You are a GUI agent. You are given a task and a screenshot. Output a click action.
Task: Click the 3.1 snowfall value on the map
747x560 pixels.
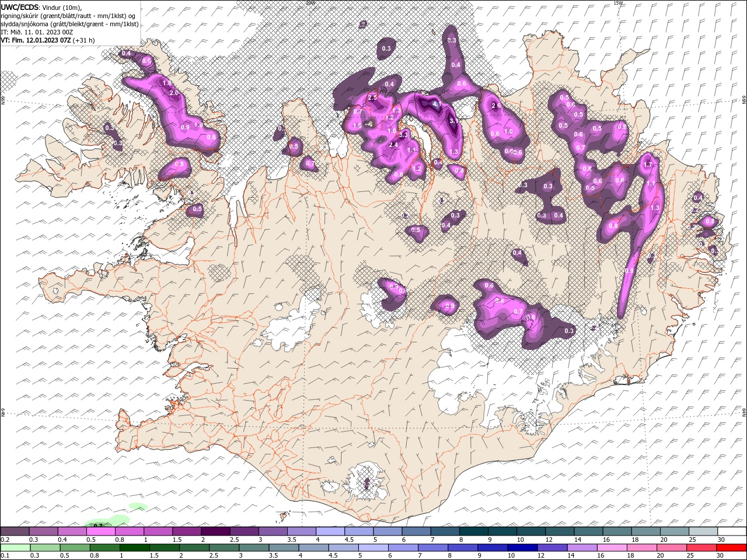click(454, 121)
